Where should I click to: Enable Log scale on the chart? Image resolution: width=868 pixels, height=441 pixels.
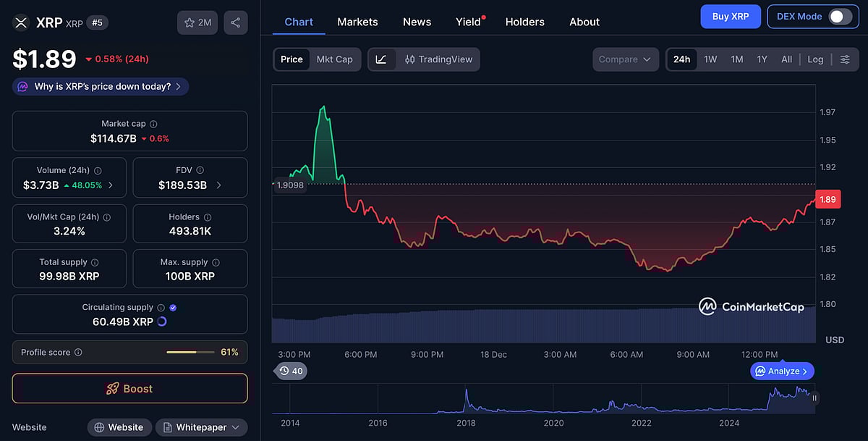tap(815, 59)
